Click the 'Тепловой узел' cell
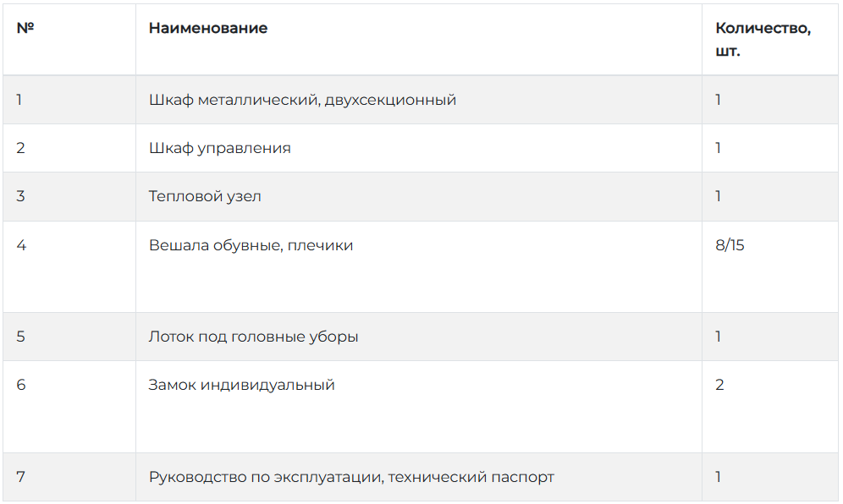Image resolution: width=843 pixels, height=504 pixels. [418, 197]
